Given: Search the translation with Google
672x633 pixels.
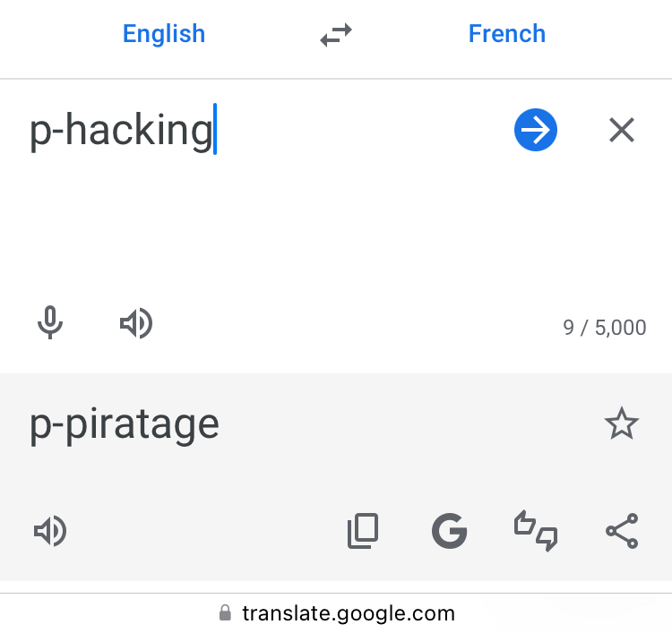Looking at the screenshot, I should (x=450, y=532).
